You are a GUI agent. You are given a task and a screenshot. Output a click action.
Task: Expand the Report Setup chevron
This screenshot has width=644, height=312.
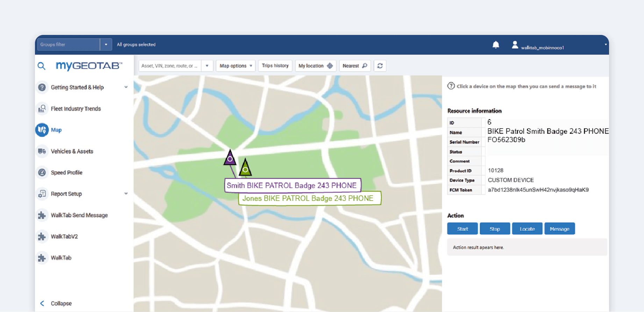pos(126,194)
